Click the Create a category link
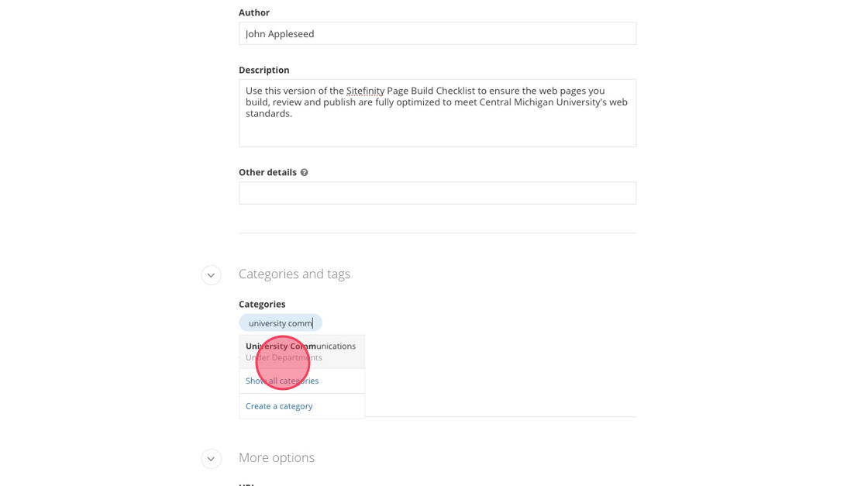Screen dimensions: 868x486 pyautogui.click(x=279, y=406)
